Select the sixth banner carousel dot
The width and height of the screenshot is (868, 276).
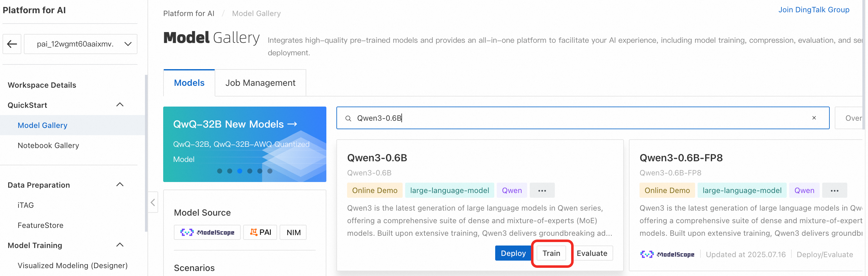270,171
